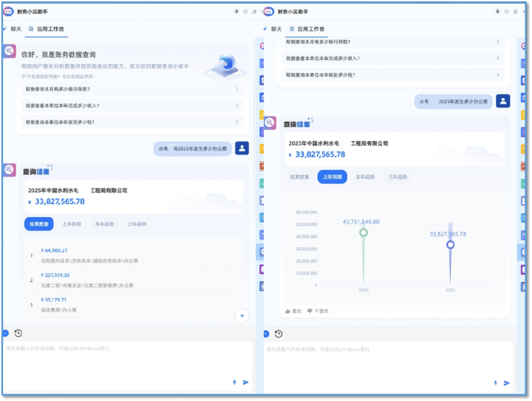
Task: Select 本年趋势 tab in left panel
Action: pos(104,224)
